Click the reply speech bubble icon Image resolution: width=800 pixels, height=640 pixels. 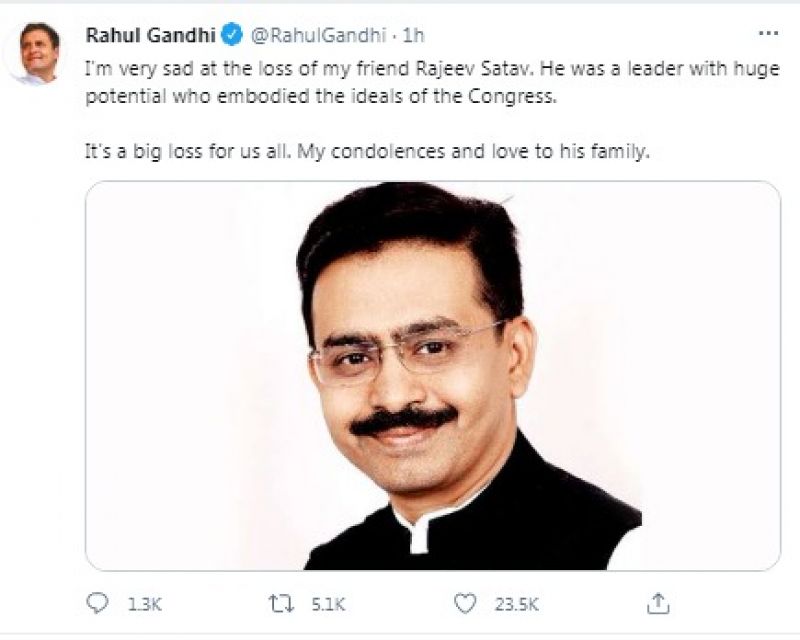[x=97, y=603]
